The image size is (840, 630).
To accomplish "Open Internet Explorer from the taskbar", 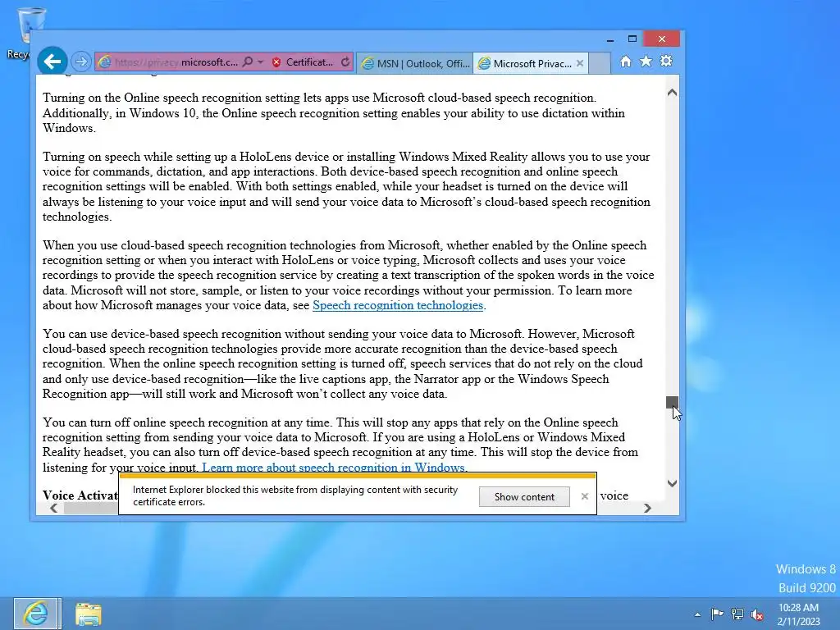I will pyautogui.click(x=37, y=614).
